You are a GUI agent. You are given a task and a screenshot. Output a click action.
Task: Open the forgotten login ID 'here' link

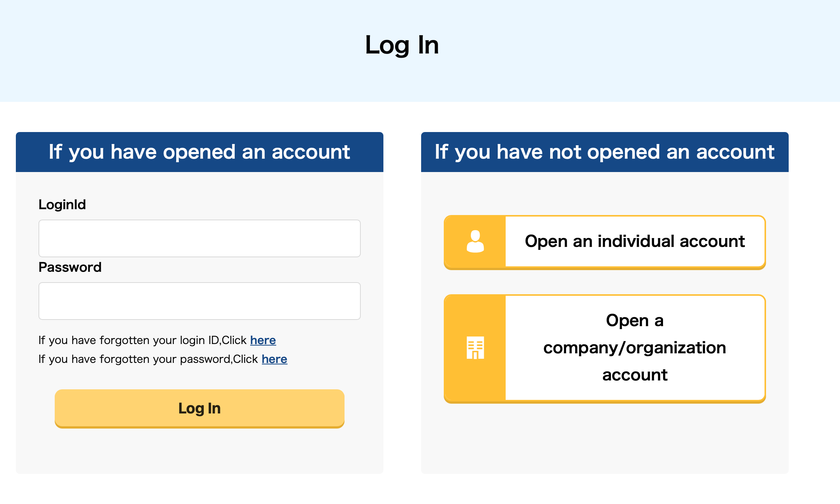(263, 340)
